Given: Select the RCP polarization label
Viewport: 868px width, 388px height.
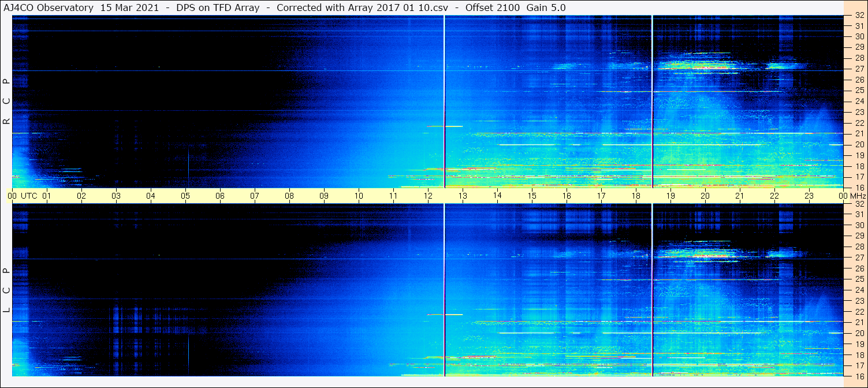Looking at the screenshot, I should [x=6, y=102].
